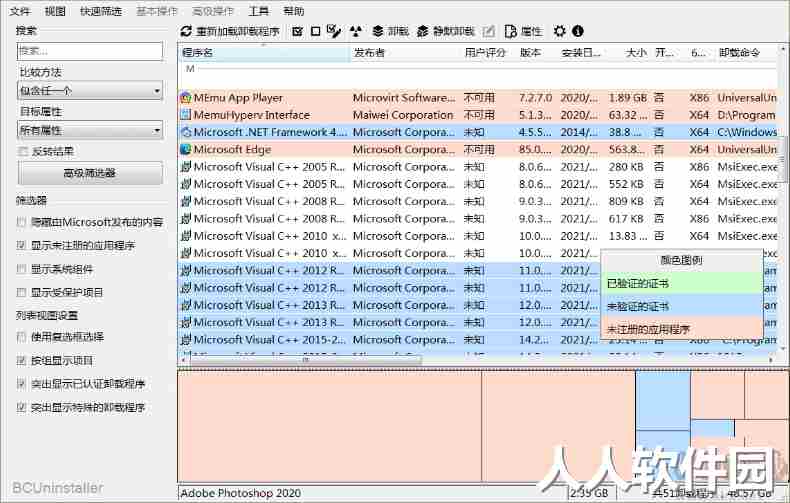Open the 工具 menu
Viewport: 790px width, 503px height.
click(258, 11)
